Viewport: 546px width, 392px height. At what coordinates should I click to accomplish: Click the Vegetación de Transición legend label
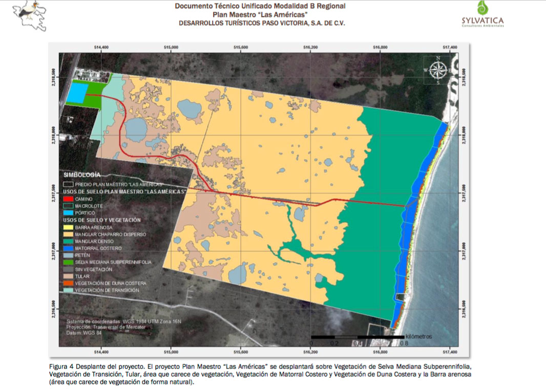pos(107,290)
